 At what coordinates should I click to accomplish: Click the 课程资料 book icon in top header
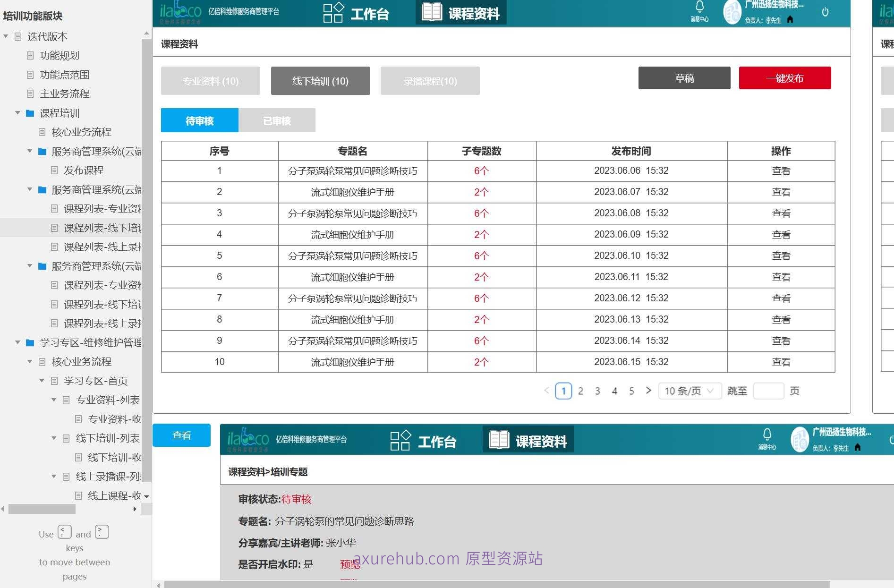click(x=430, y=13)
